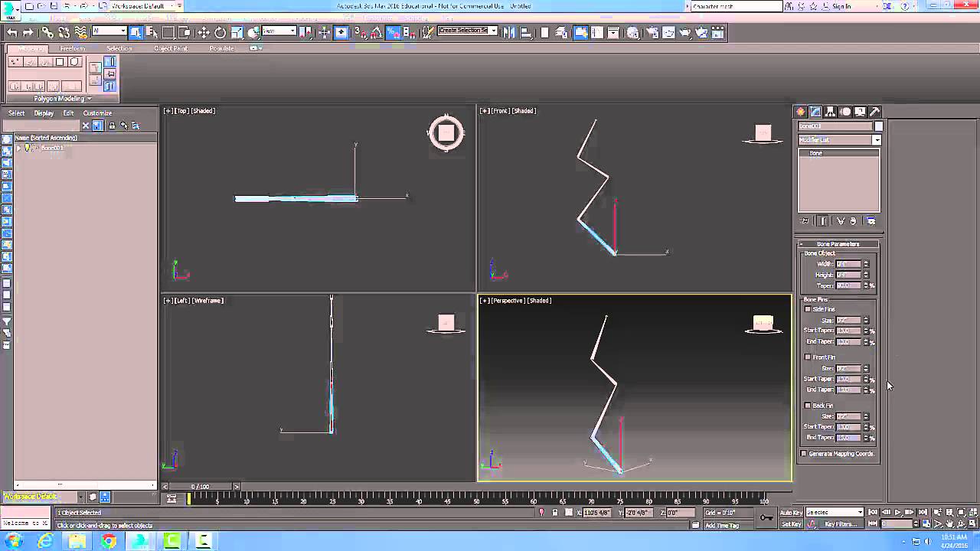Viewport: 980px width, 551px height.
Task: Click the object name field Bone001
Action: click(835, 126)
